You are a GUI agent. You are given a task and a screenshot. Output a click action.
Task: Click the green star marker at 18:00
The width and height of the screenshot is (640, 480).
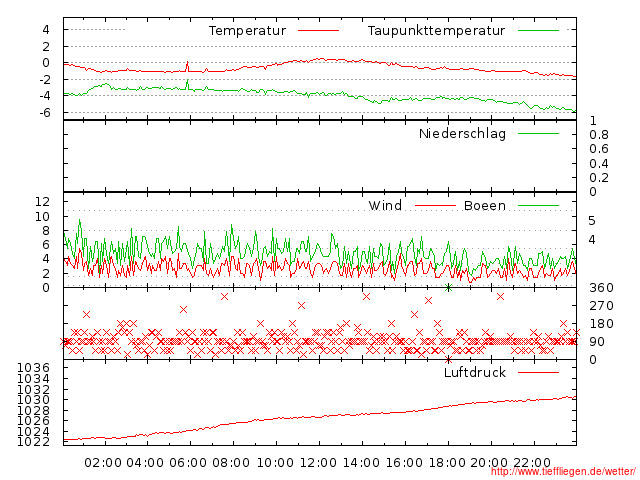point(449,288)
